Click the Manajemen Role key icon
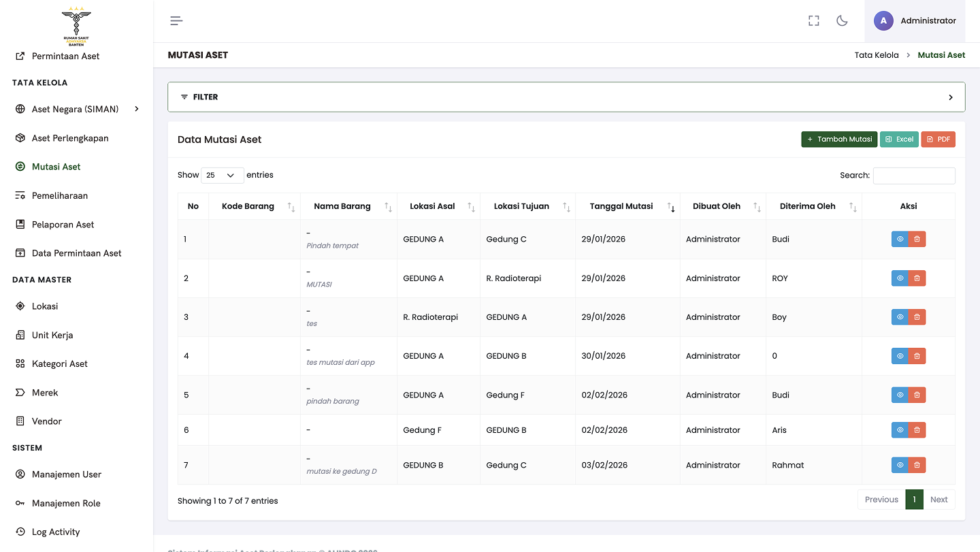 (20, 503)
